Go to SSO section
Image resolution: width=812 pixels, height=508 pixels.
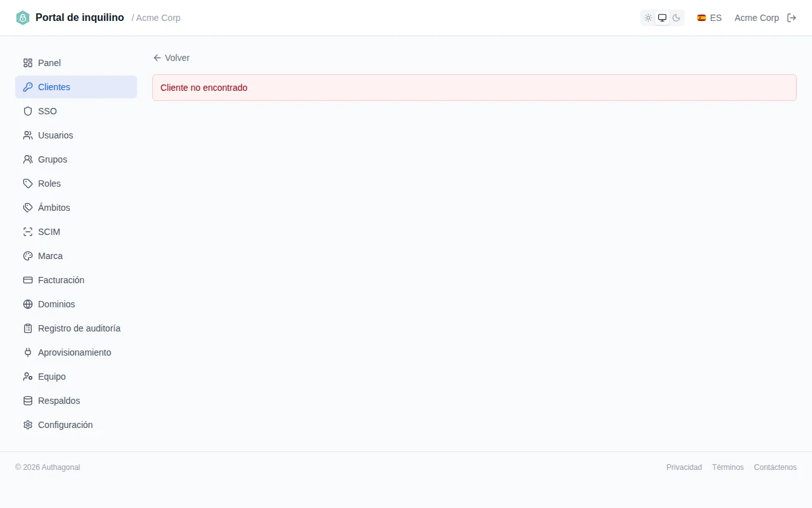[76, 111]
